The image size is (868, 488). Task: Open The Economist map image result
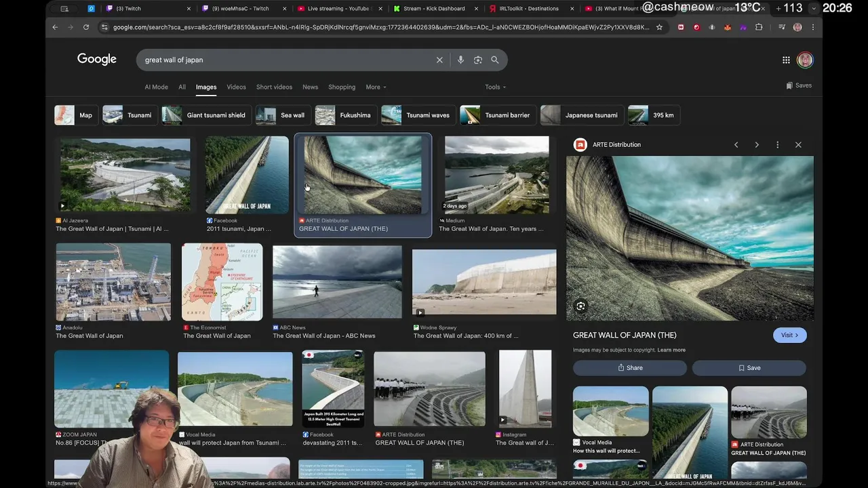click(x=222, y=281)
